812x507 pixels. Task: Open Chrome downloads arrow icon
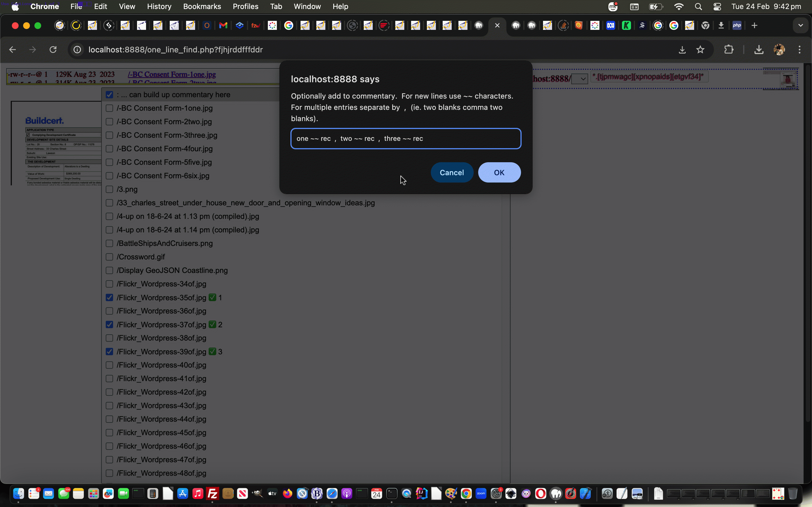point(759,50)
